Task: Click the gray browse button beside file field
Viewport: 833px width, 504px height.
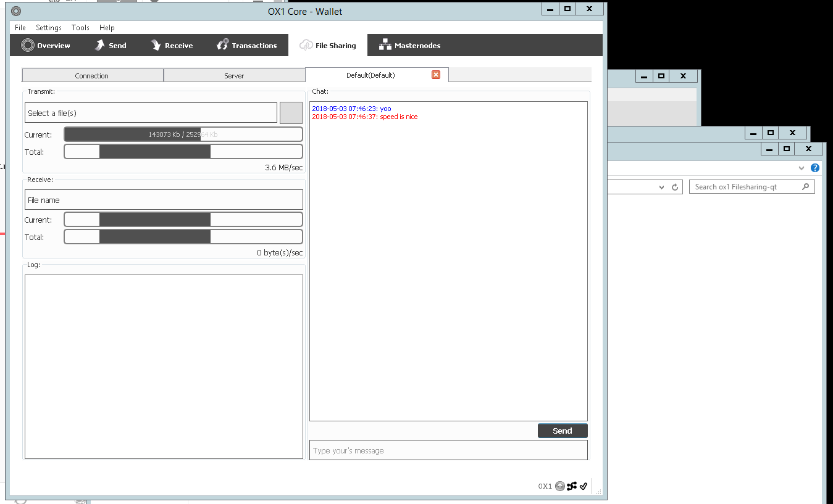Action: click(291, 113)
